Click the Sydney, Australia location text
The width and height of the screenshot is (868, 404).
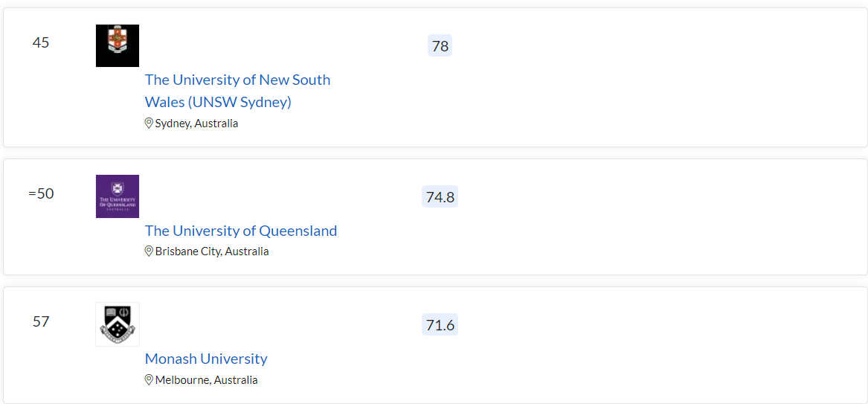(196, 124)
